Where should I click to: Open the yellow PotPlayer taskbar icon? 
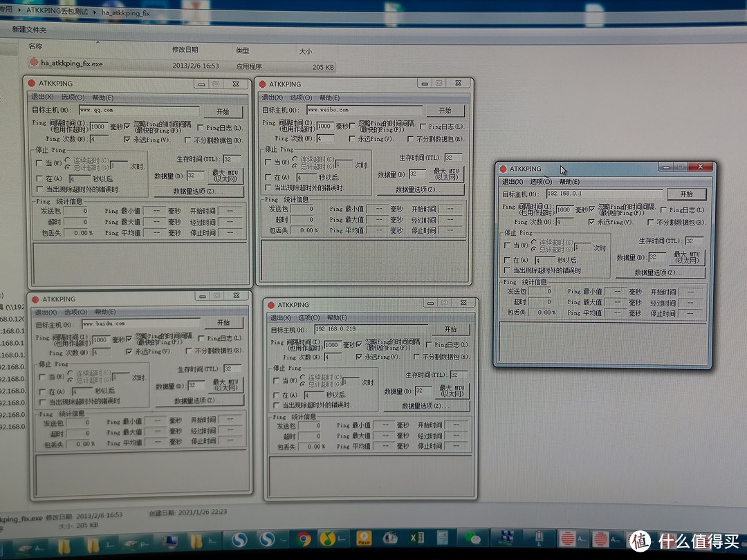362,539
